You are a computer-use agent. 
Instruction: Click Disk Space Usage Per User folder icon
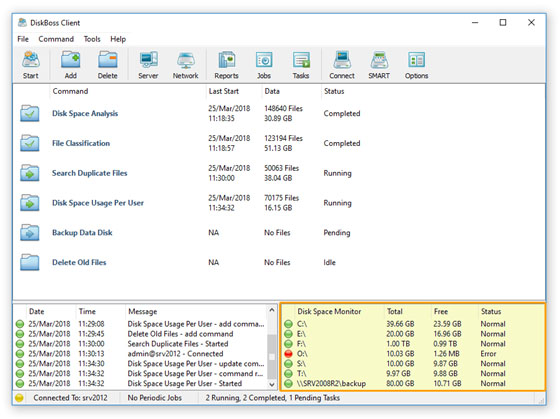point(30,203)
